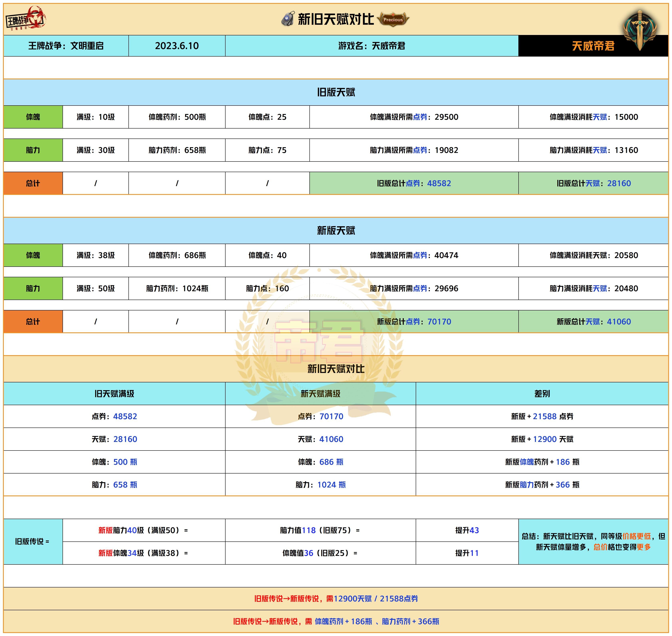The height and width of the screenshot is (636, 672).
Task: Select cell 体魄值36（旧版25）
Action: click(320, 553)
